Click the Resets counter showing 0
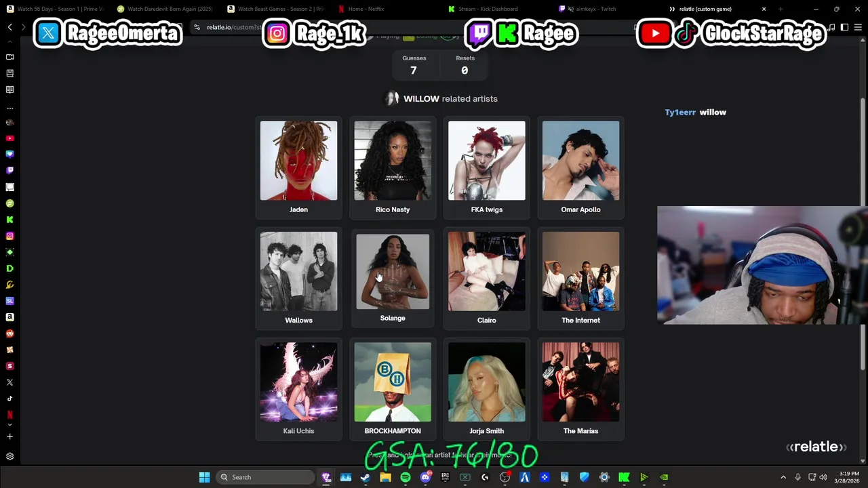This screenshot has width=868, height=488. (465, 65)
